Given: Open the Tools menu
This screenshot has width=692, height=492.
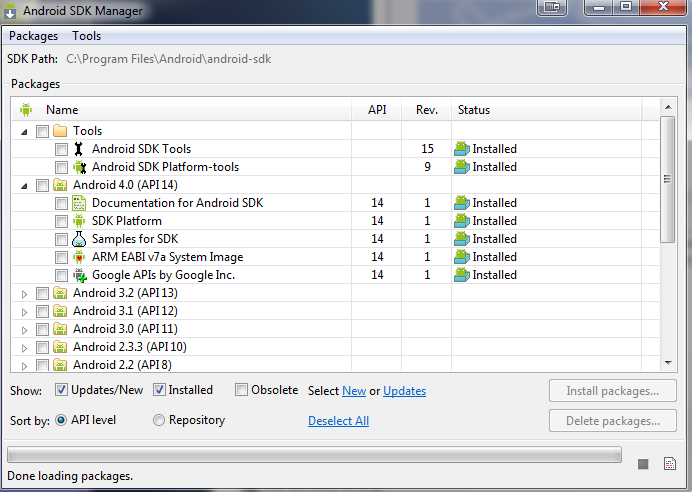Looking at the screenshot, I should (x=86, y=36).
